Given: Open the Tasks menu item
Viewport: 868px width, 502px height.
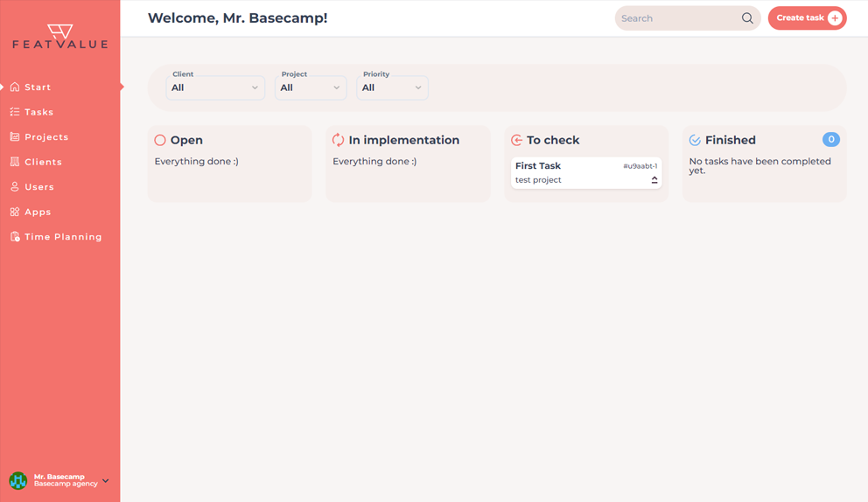Looking at the screenshot, I should tap(38, 112).
